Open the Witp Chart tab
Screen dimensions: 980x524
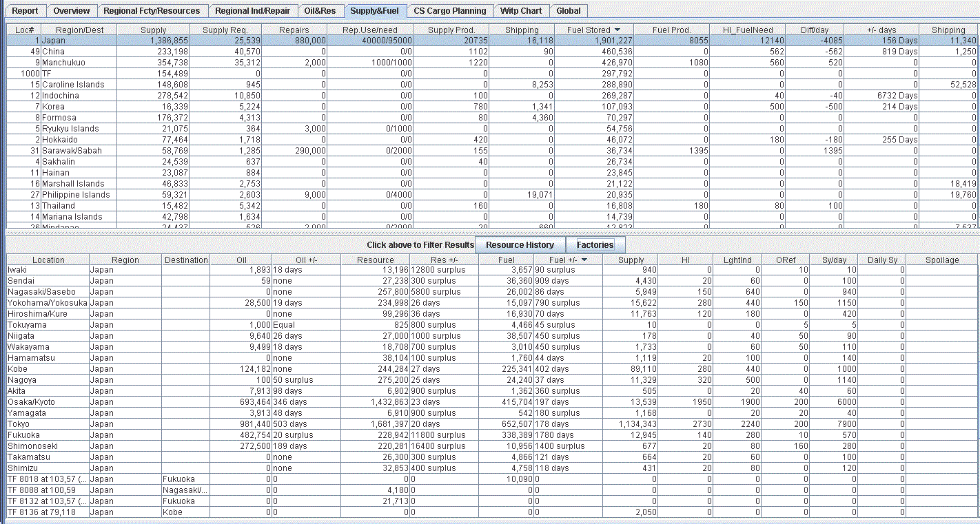521,11
